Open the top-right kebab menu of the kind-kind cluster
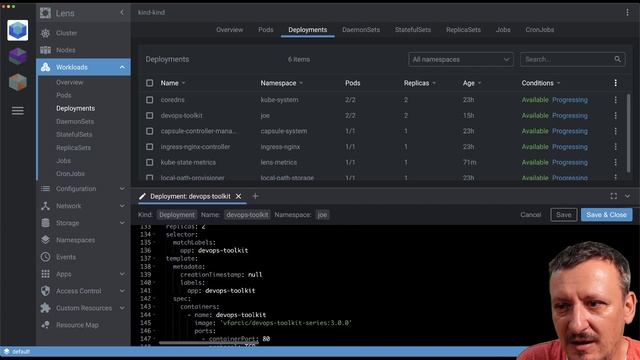 627,13
